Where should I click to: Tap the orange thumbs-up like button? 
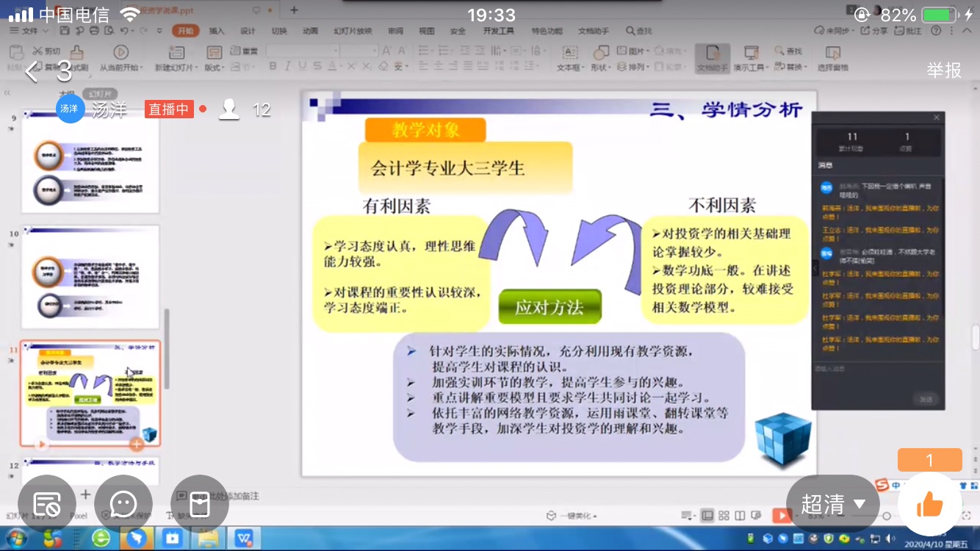point(929,504)
